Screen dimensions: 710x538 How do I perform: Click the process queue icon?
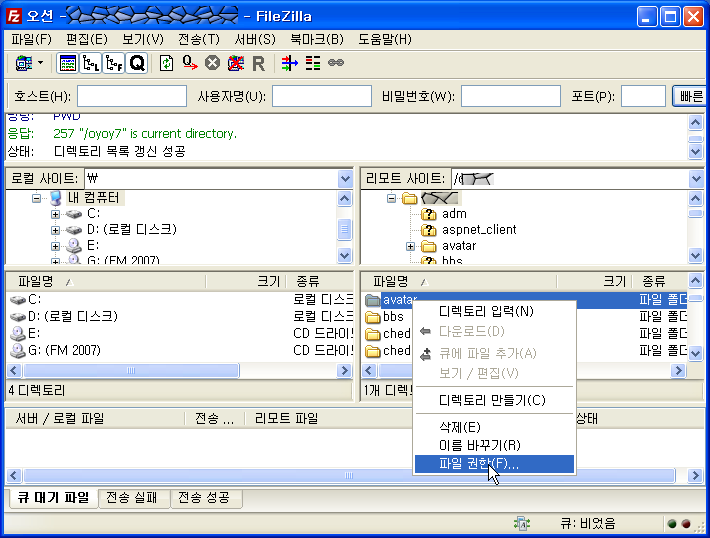click(190, 63)
